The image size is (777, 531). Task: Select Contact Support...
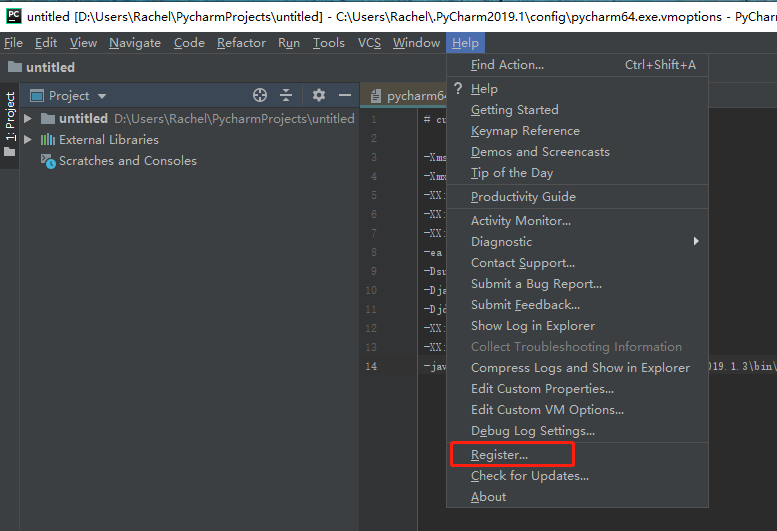tap(577, 263)
